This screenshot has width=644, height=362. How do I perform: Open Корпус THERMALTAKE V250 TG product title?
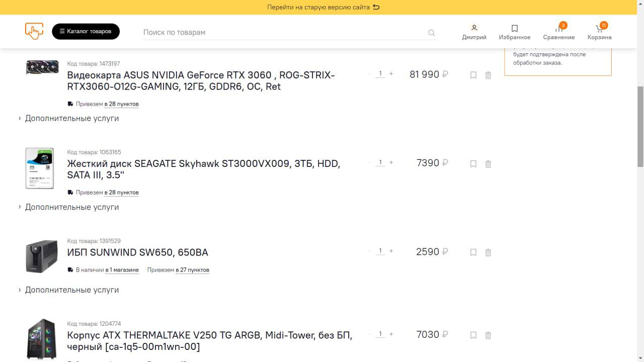pos(209,341)
